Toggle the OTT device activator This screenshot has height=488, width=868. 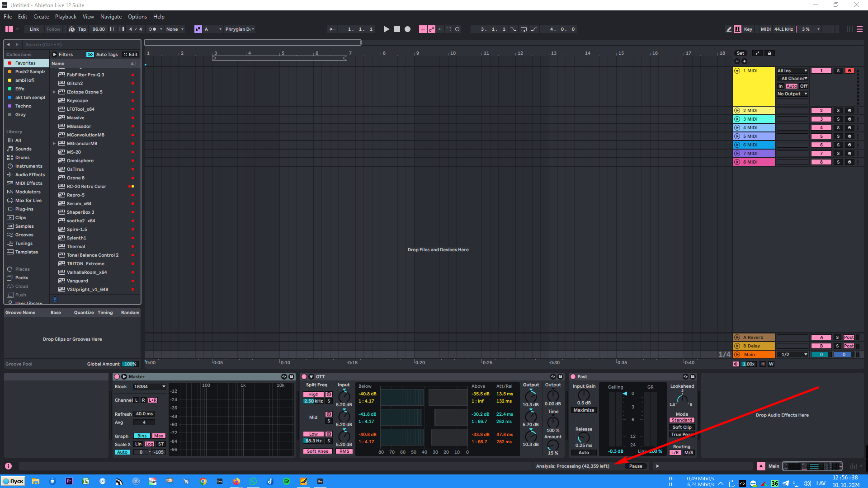pos(304,377)
